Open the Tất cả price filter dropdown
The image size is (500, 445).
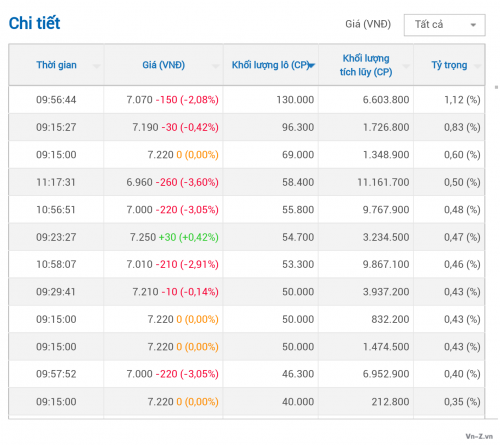click(x=444, y=25)
